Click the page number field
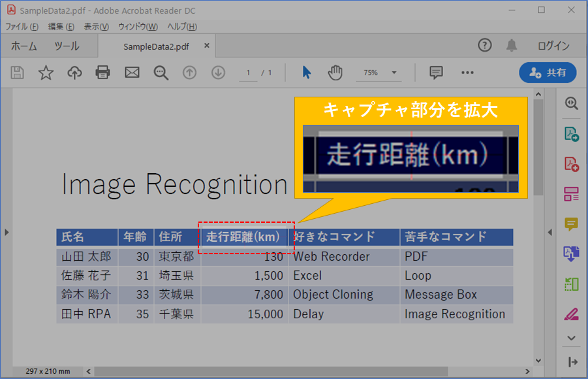The image size is (588, 379). tap(248, 73)
